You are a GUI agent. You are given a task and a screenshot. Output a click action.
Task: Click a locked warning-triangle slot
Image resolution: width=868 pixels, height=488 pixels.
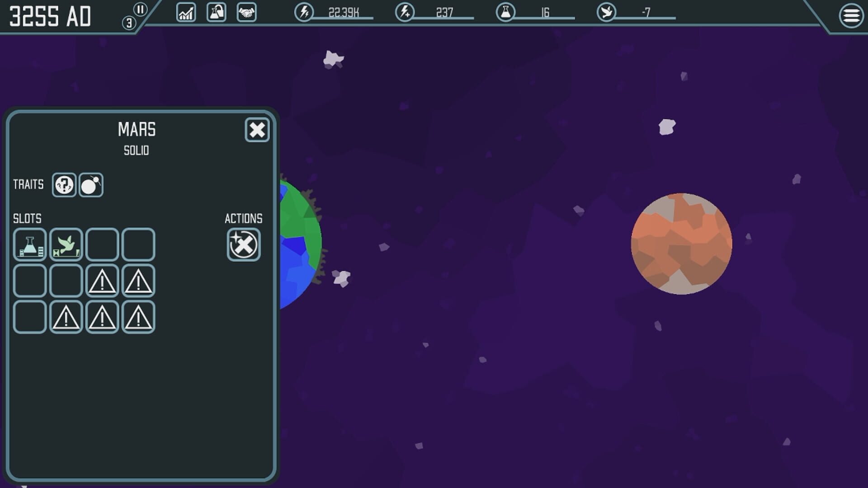(x=102, y=281)
